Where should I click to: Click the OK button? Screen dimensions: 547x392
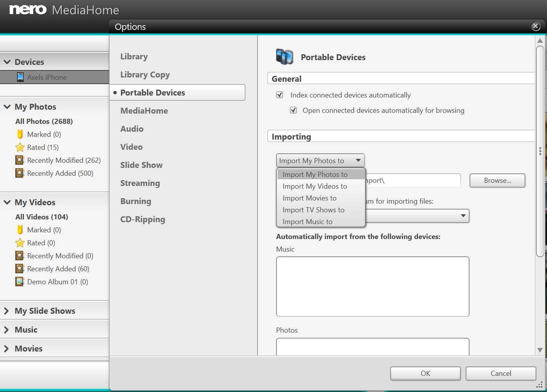(x=425, y=373)
